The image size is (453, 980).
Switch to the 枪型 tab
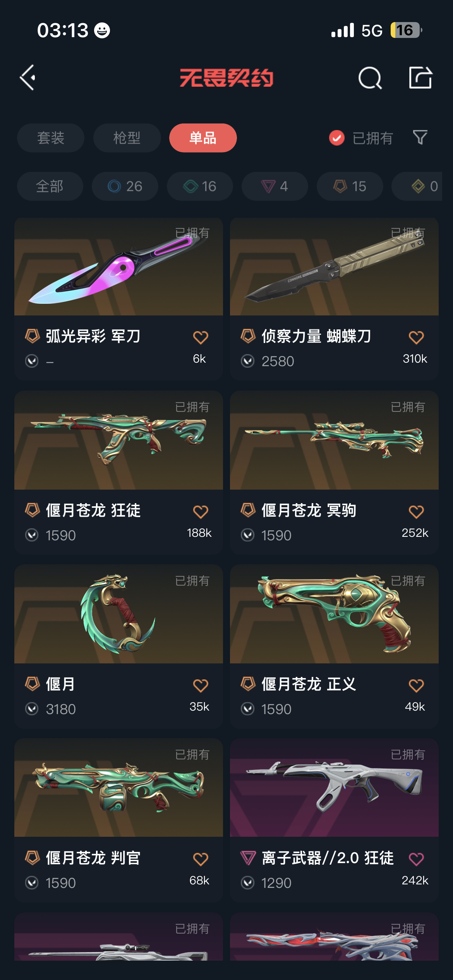127,138
